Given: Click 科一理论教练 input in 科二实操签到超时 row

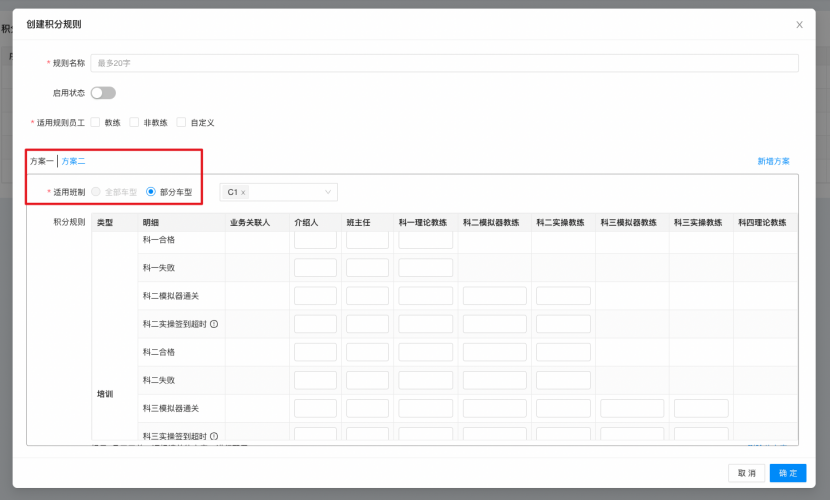Looking at the screenshot, I should (x=426, y=324).
